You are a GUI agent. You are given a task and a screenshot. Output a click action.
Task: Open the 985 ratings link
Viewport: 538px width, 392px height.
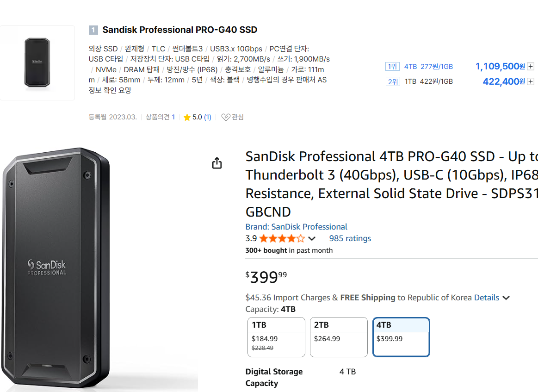click(x=350, y=238)
